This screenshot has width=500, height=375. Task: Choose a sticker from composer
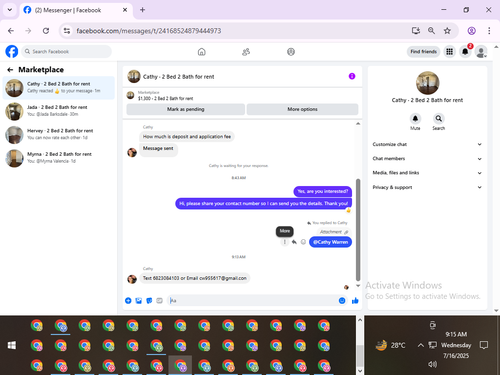tap(149, 301)
